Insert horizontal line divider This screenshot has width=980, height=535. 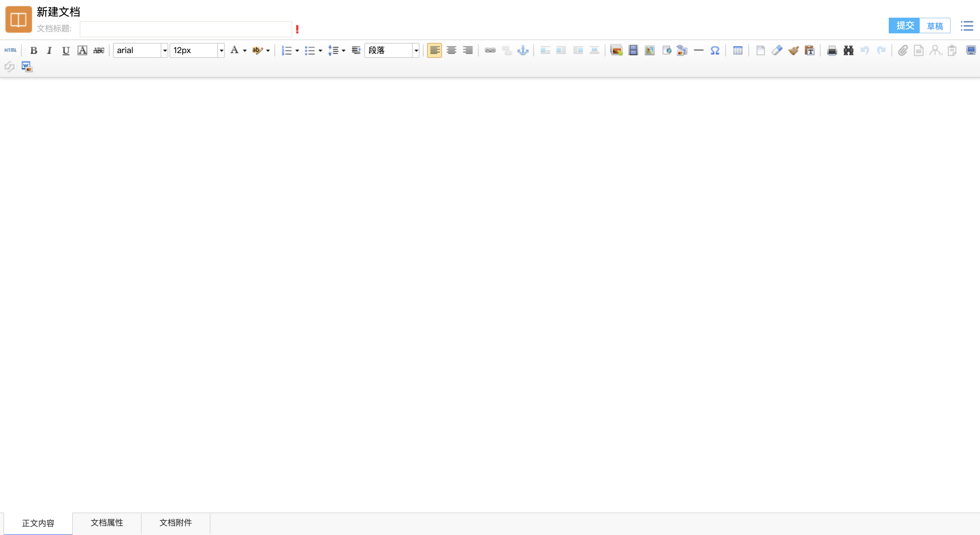[x=698, y=50]
